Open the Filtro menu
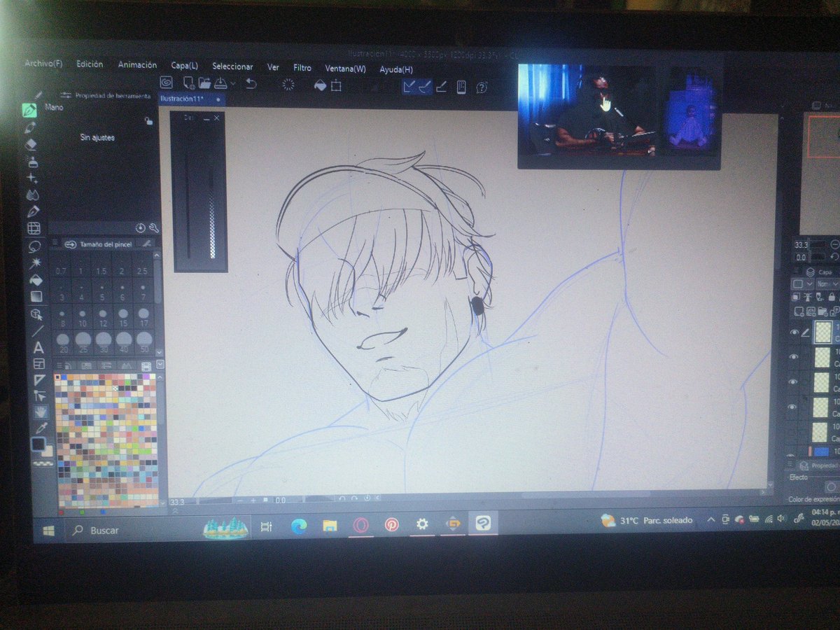840x630 pixels. pos(302,68)
